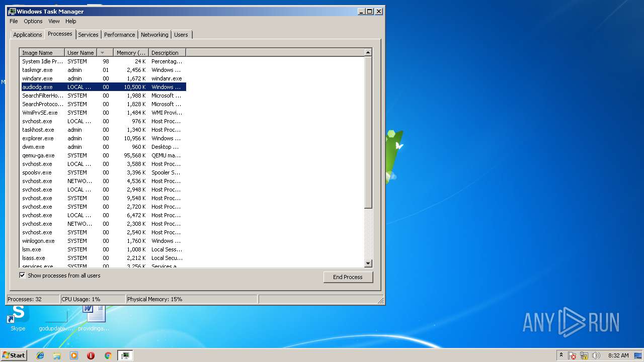Select the explorer.exe process
The width and height of the screenshot is (644, 362).
[103, 138]
